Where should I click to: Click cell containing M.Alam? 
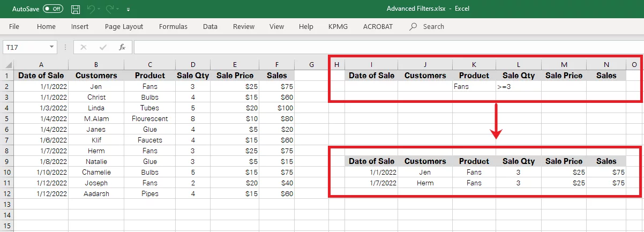point(96,118)
